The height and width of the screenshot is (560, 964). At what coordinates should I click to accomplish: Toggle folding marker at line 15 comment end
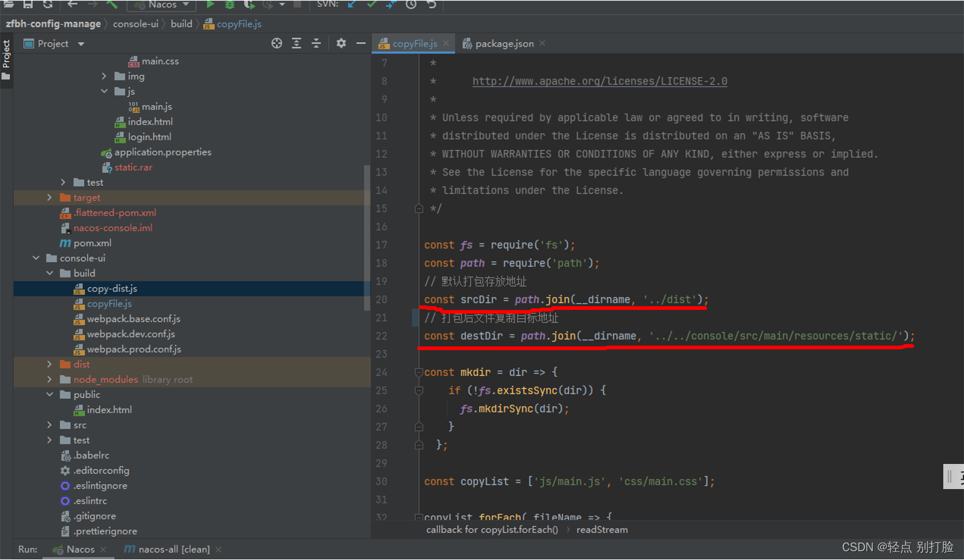coord(419,208)
